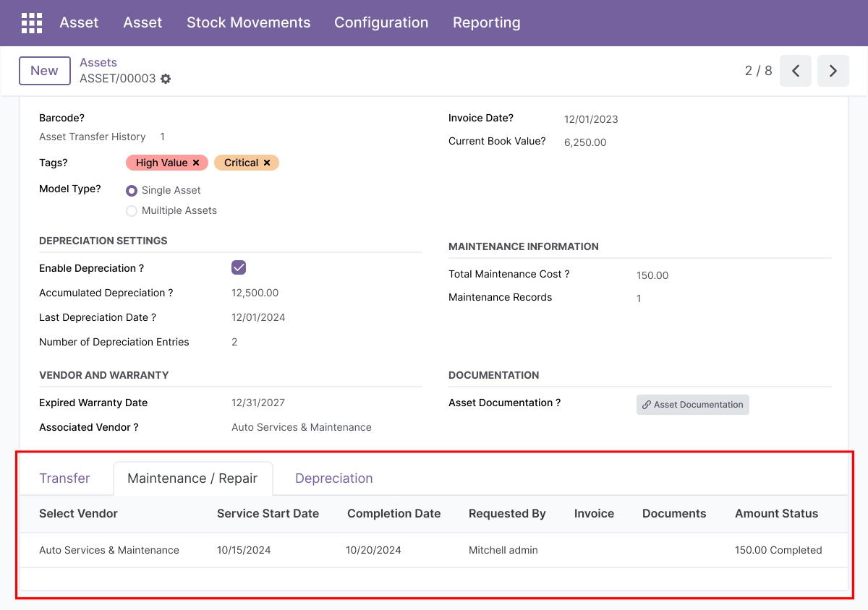Open the Asset Documentation link button

tap(693, 405)
